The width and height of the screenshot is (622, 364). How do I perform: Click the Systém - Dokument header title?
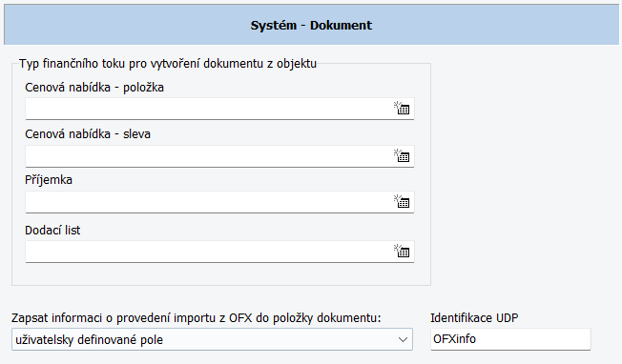311,26
